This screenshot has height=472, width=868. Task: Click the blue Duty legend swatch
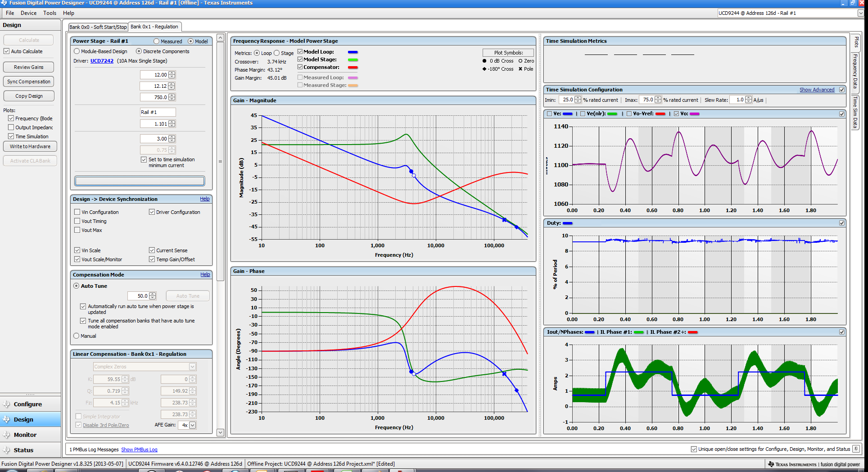tap(568, 223)
